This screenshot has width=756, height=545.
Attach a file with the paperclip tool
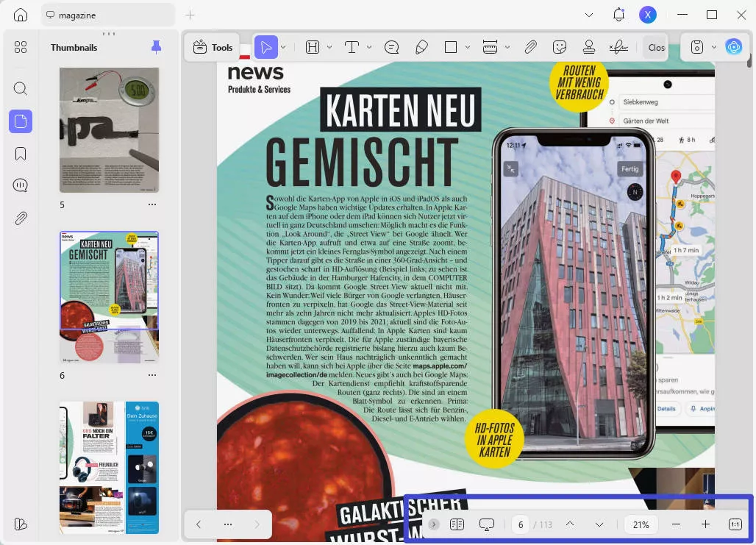[530, 46]
